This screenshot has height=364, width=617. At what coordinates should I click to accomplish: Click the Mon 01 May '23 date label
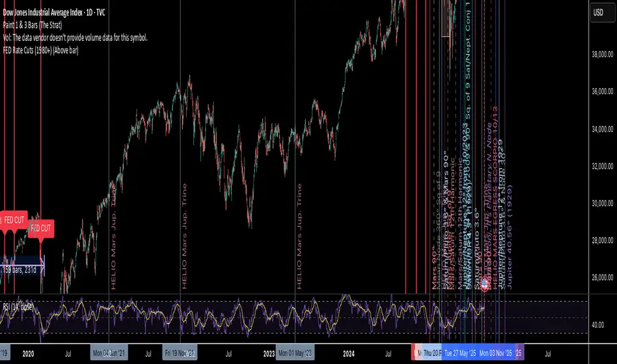tap(295, 353)
